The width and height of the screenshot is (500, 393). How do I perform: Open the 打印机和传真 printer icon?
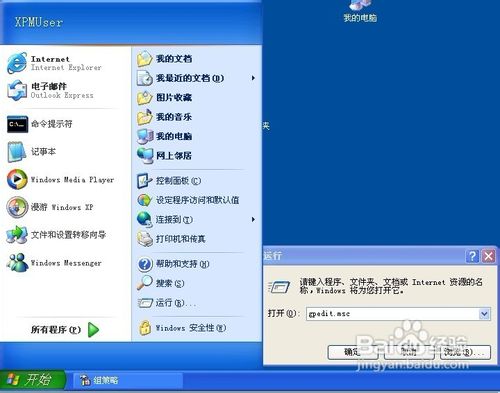tap(145, 239)
